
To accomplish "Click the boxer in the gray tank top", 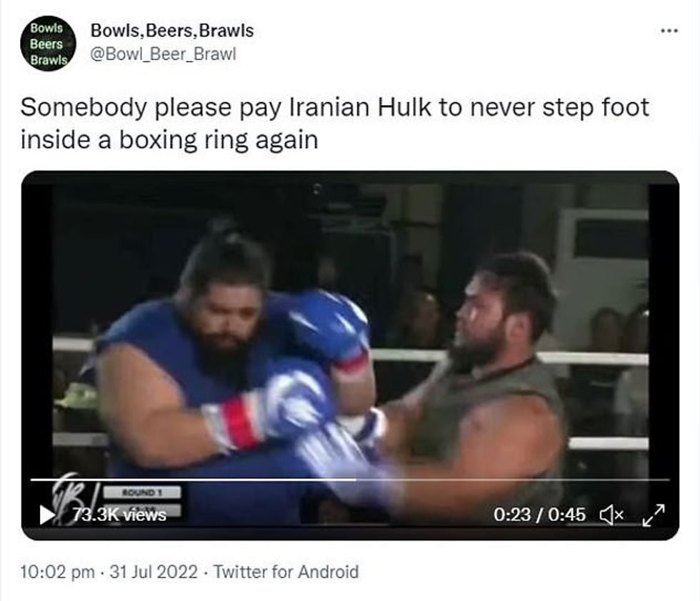I will pyautogui.click(x=482, y=384).
